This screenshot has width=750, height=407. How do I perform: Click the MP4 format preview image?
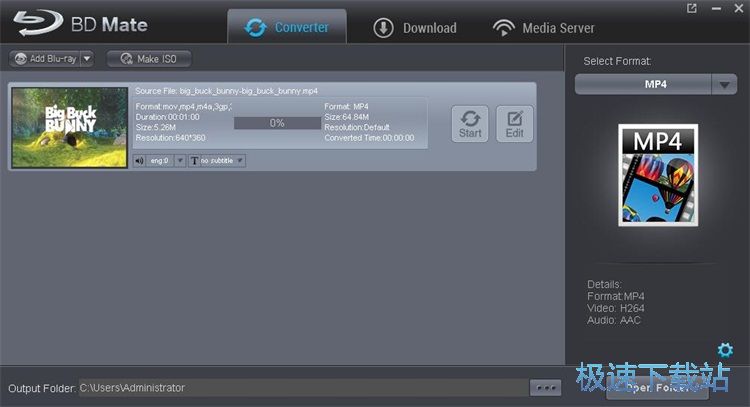pos(658,175)
